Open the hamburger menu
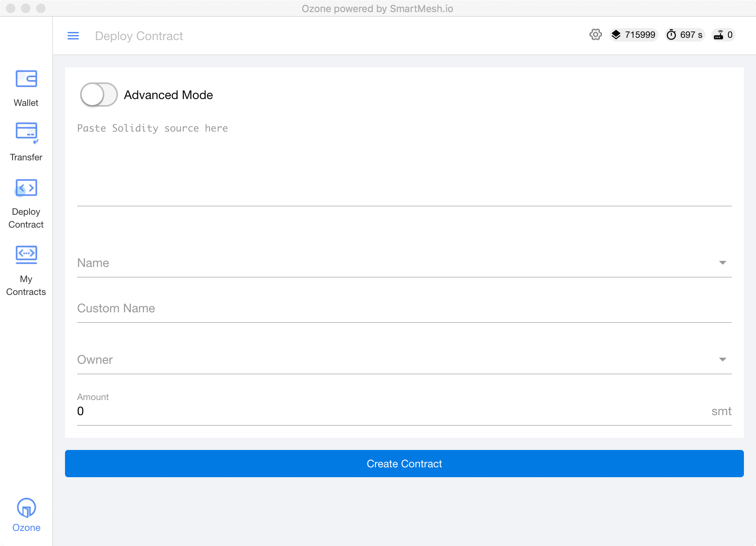756x546 pixels. (73, 36)
